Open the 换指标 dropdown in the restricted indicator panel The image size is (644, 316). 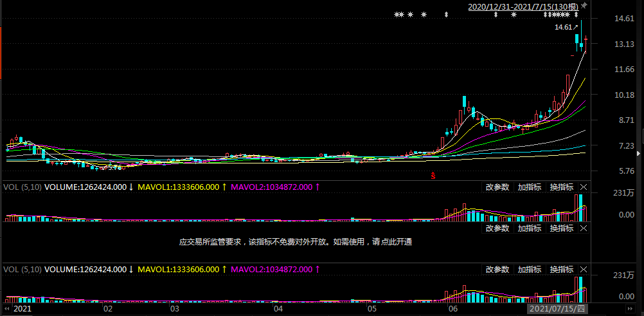tap(562, 228)
